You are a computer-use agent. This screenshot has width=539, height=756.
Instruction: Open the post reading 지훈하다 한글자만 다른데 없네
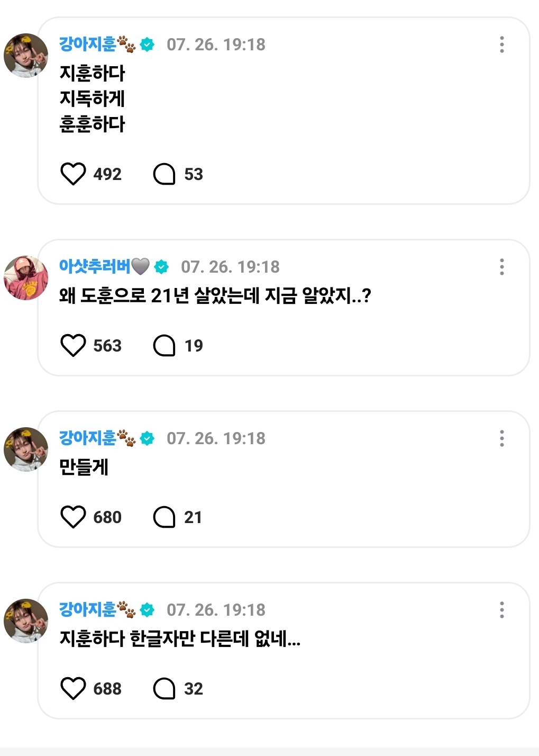(180, 639)
